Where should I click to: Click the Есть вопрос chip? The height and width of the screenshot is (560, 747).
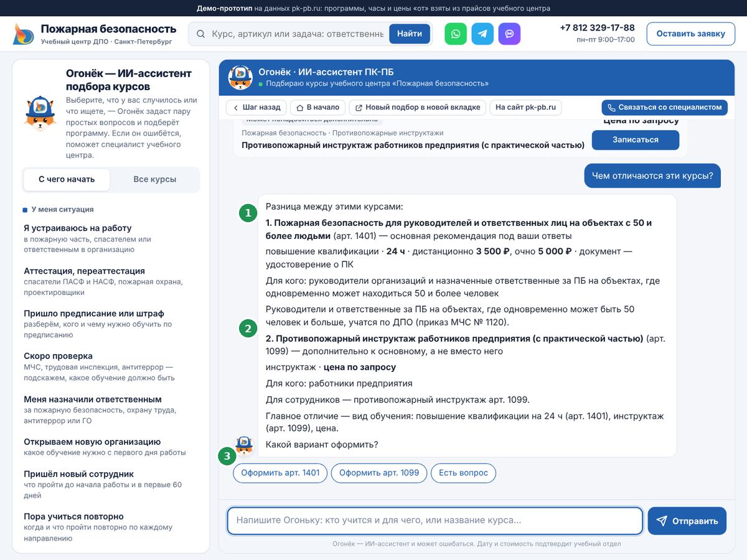pyautogui.click(x=463, y=473)
